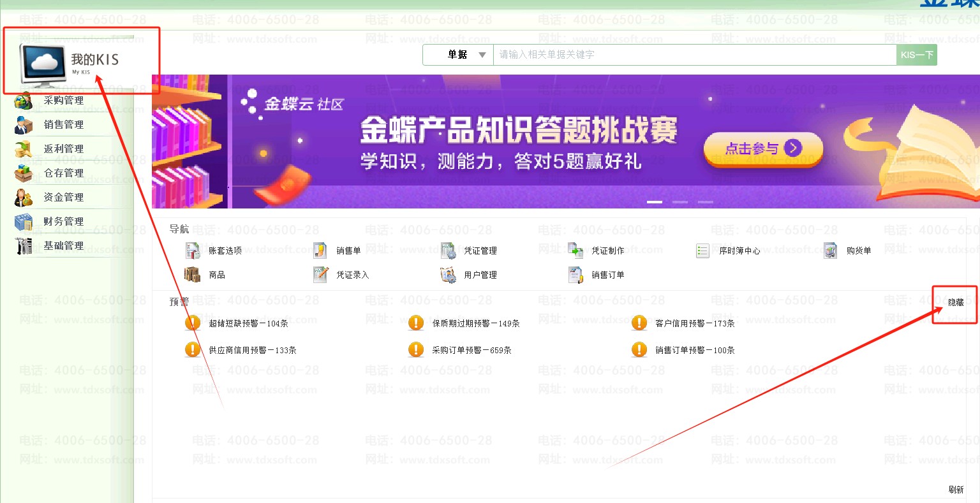The image size is (980, 503).
Task: Click the 刷新 refresh link
Action: (x=956, y=490)
